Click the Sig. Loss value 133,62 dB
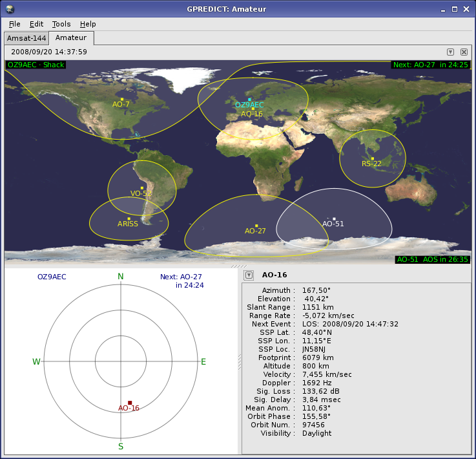 [x=321, y=391]
